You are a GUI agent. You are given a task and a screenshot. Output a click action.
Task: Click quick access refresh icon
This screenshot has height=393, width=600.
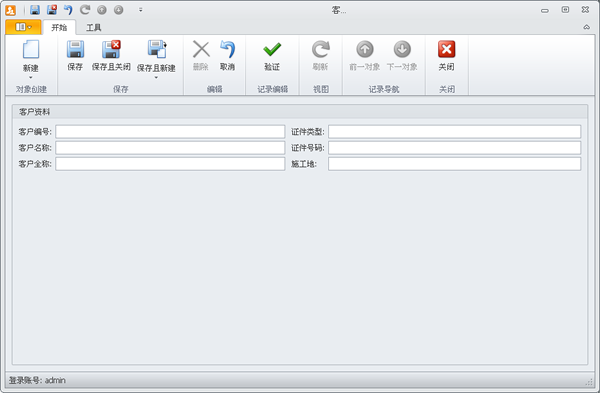point(85,10)
